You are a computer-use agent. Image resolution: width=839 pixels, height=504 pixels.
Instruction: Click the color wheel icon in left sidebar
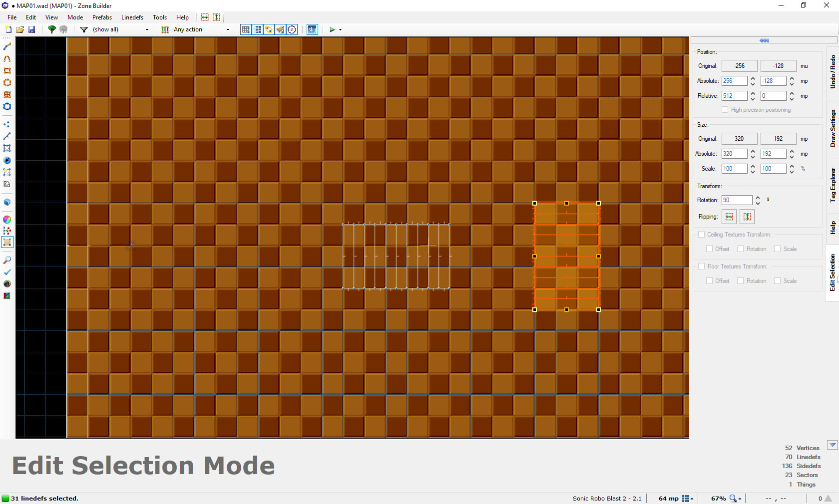7,220
